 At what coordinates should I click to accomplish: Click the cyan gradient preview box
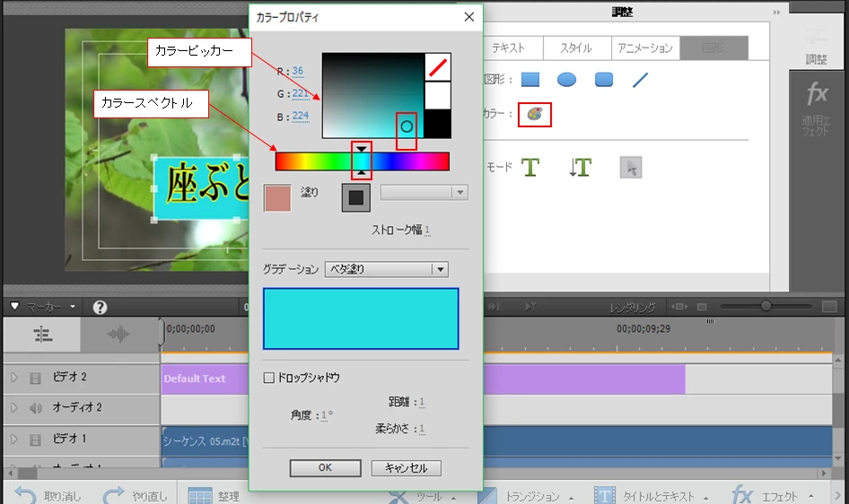coord(361,318)
